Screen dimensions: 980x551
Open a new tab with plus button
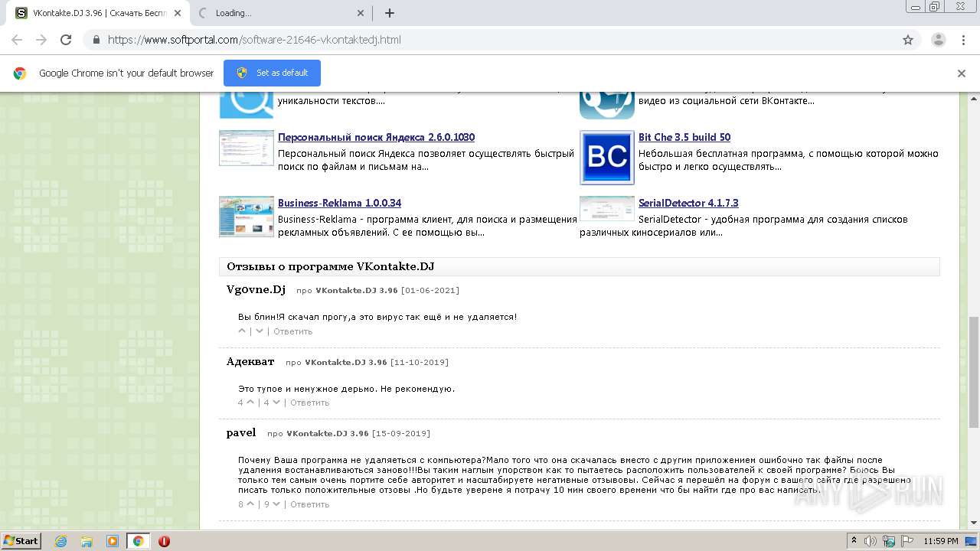pos(389,13)
